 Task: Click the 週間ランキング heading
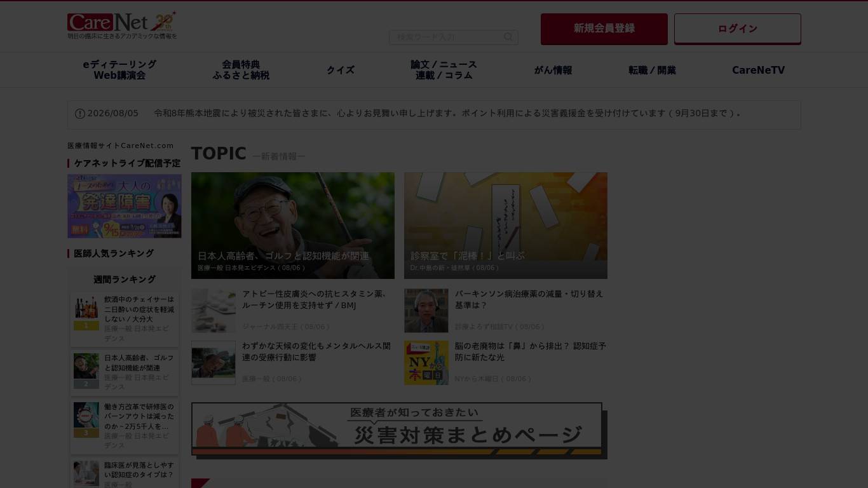(125, 280)
